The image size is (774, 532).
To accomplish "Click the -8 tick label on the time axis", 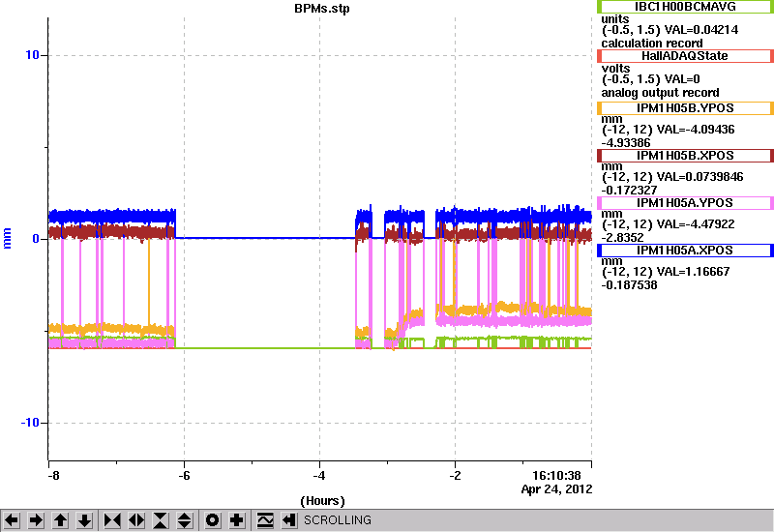I will pos(53,476).
